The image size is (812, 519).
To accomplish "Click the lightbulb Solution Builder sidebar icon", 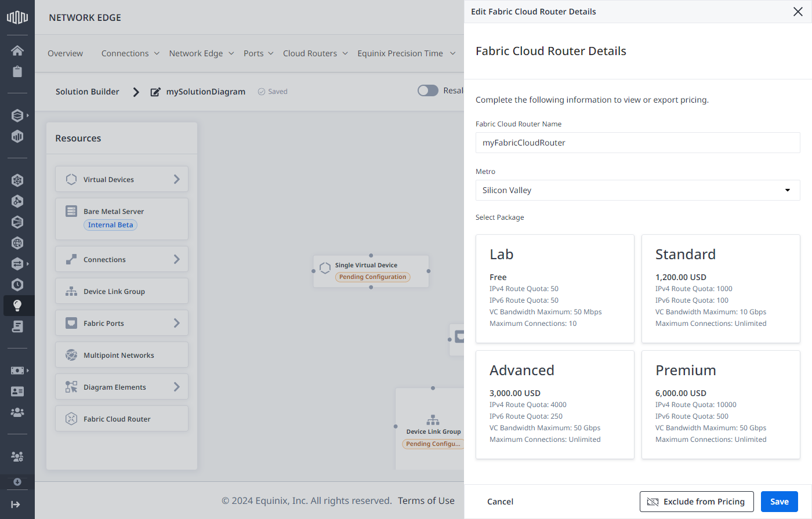I will [x=17, y=305].
